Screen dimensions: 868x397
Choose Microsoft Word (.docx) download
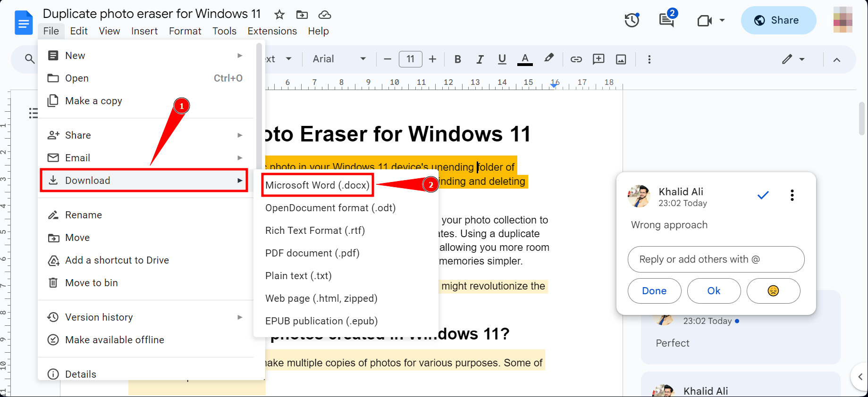pos(317,185)
